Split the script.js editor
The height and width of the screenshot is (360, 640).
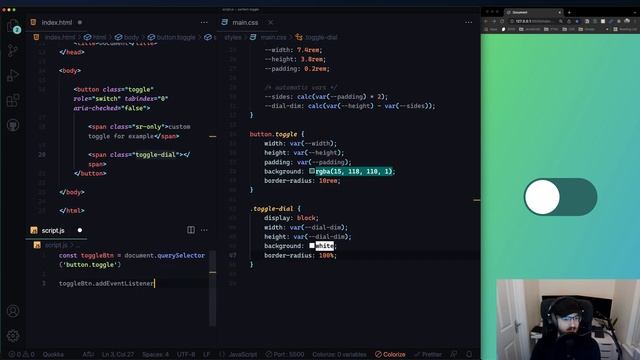191,230
